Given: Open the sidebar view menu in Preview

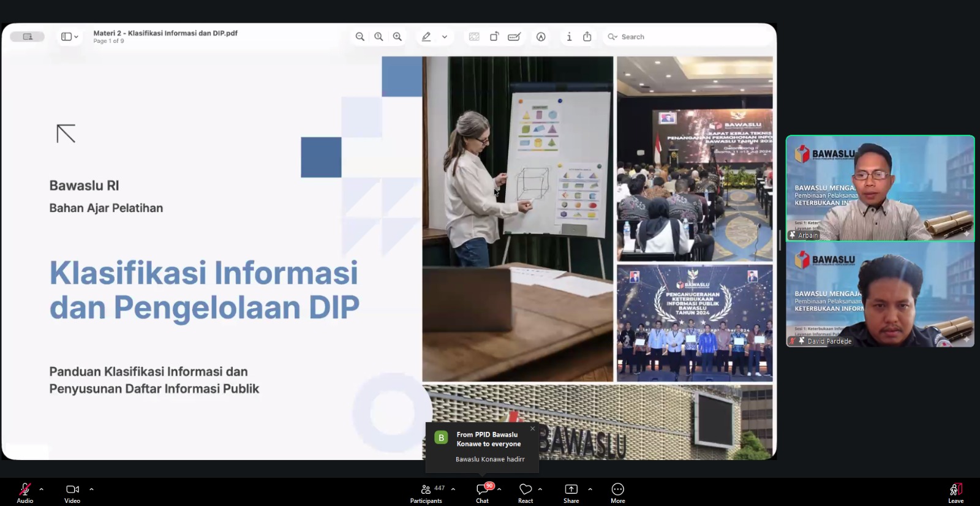Looking at the screenshot, I should tap(70, 37).
